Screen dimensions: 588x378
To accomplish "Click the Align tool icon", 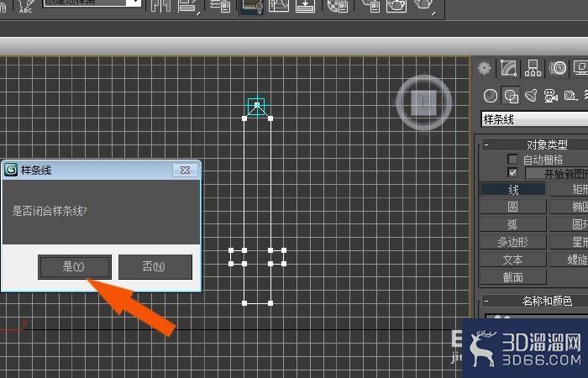I will (187, 6).
